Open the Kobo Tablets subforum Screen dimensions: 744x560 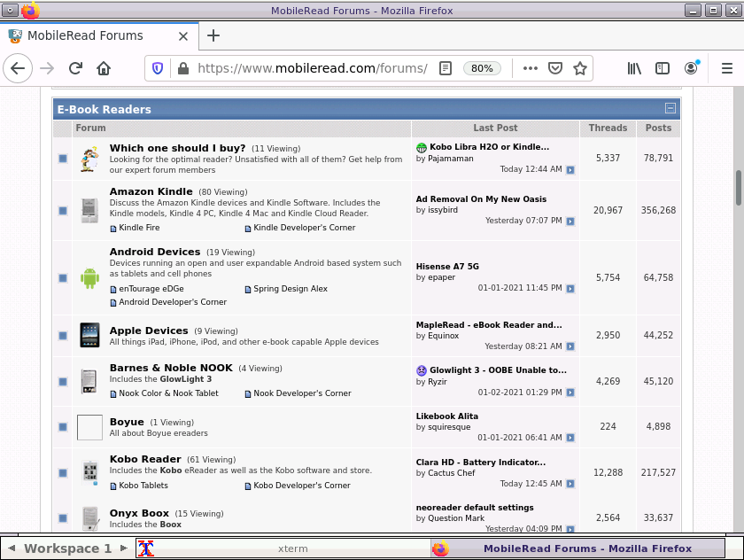(143, 485)
